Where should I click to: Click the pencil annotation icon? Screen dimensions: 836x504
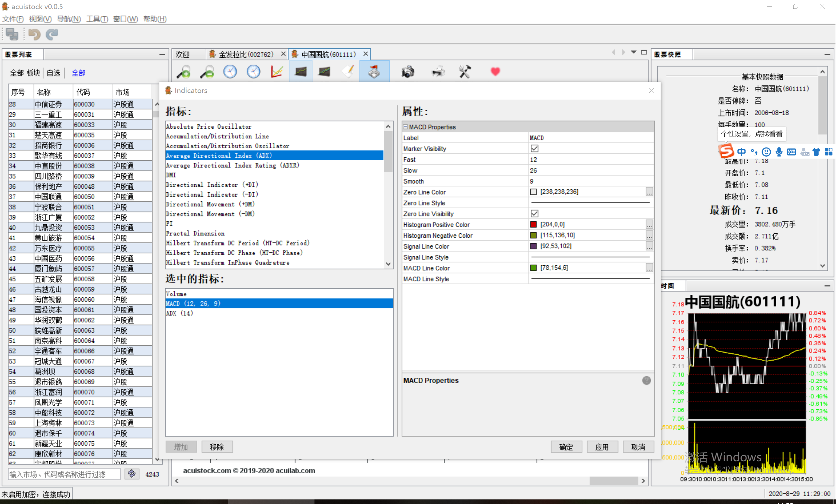pyautogui.click(x=348, y=71)
